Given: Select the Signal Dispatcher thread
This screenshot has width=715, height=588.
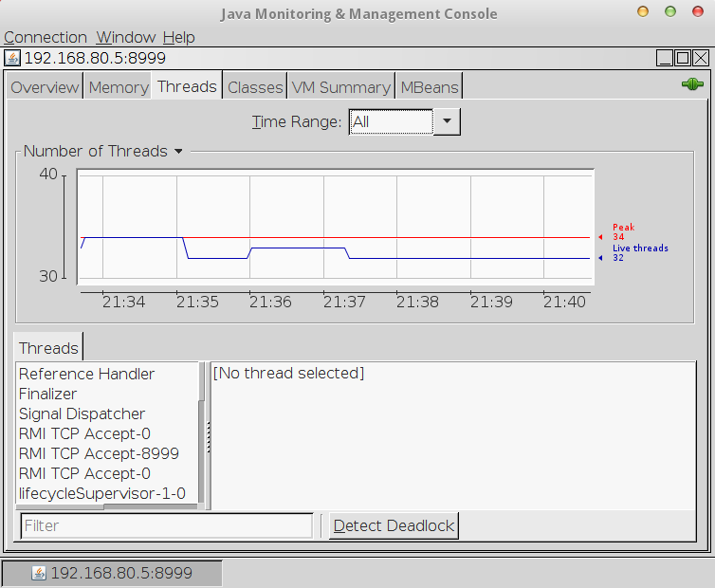Looking at the screenshot, I should click(x=107, y=413).
